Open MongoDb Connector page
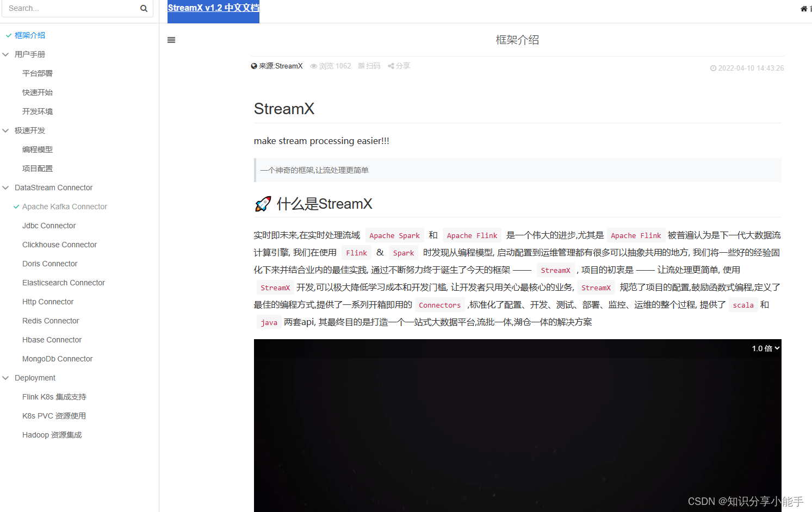The height and width of the screenshot is (512, 812). coord(57,359)
